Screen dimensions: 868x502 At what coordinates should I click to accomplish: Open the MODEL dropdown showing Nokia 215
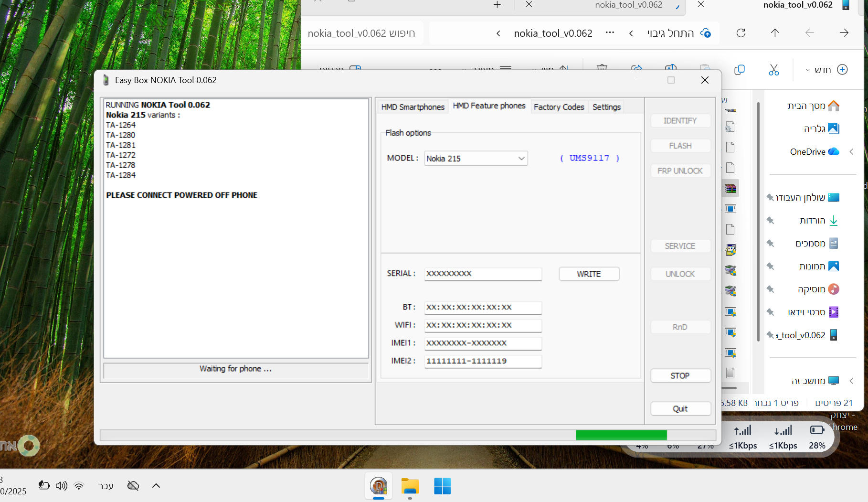(x=476, y=159)
